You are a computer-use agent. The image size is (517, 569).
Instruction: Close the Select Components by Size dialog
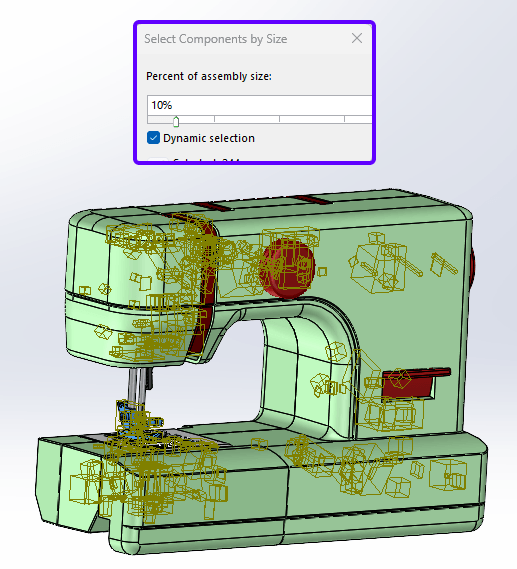[x=357, y=38]
